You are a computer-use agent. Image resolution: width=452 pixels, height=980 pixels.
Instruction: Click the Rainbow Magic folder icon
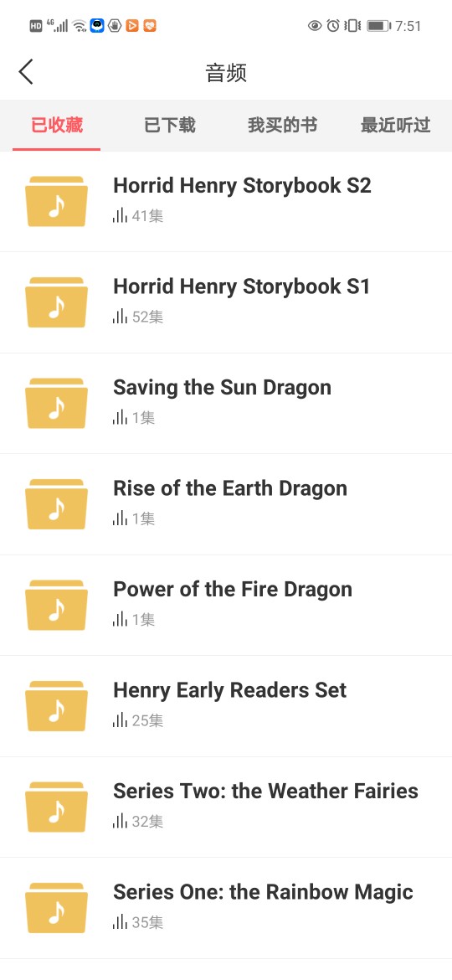[x=56, y=907]
